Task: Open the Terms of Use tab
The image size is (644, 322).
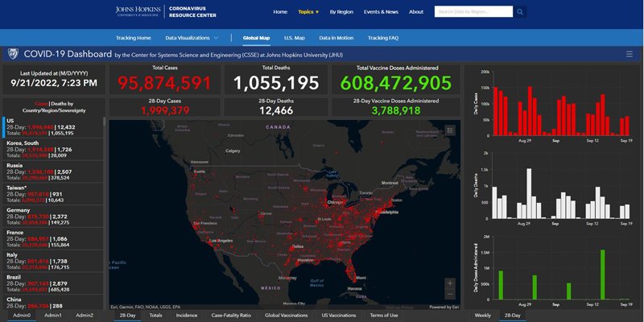Action: point(384,316)
